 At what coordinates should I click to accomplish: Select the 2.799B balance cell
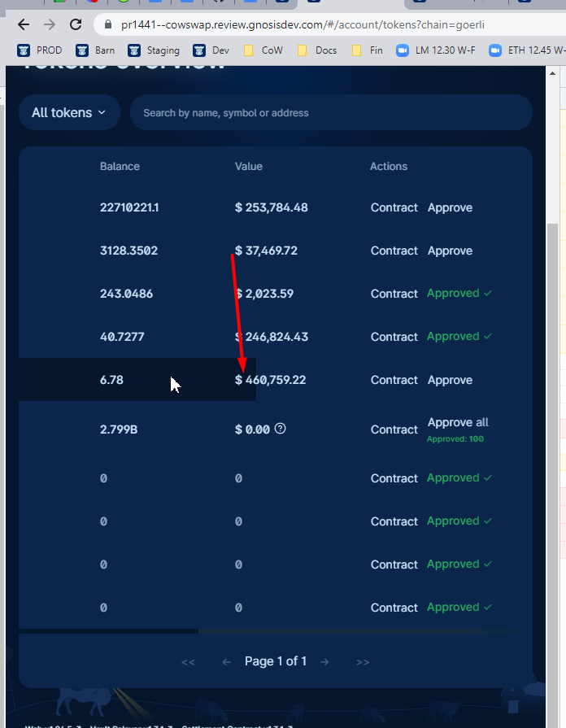(x=119, y=429)
